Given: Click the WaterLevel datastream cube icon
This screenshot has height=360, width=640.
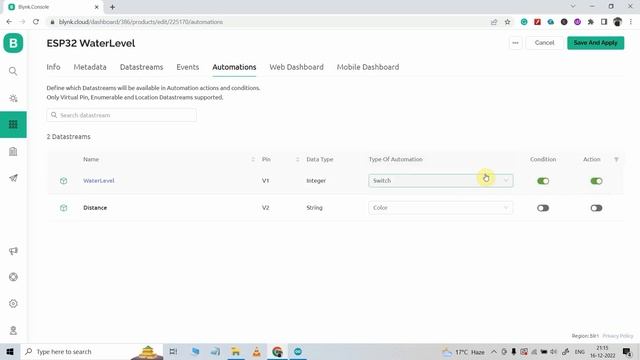Looking at the screenshot, I should coord(63,181).
